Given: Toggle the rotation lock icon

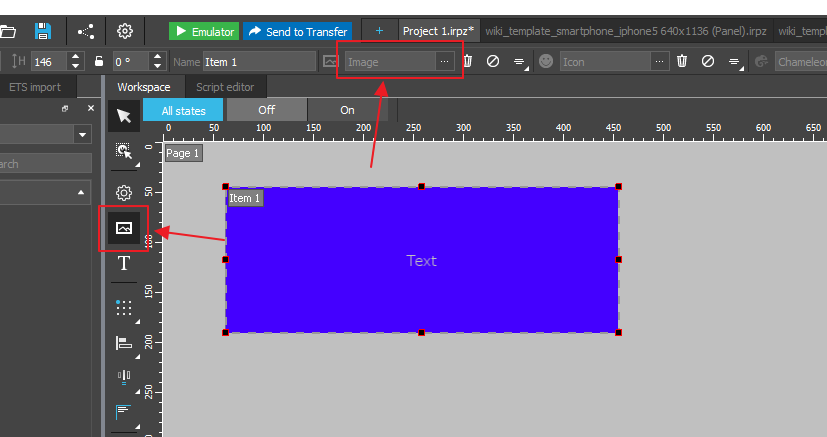Looking at the screenshot, I should pos(98,62).
